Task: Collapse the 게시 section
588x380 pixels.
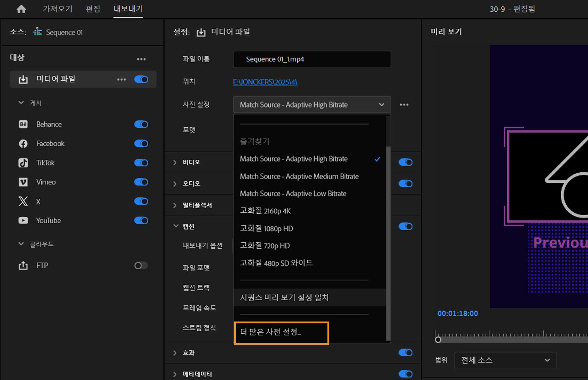Action: click(x=21, y=103)
